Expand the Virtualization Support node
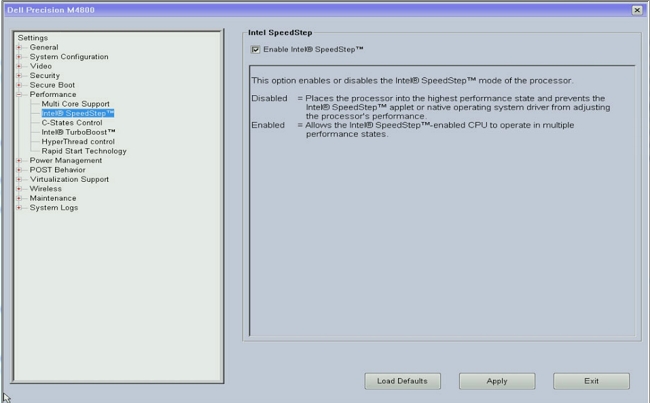The width and height of the screenshot is (650, 403). coord(19,180)
